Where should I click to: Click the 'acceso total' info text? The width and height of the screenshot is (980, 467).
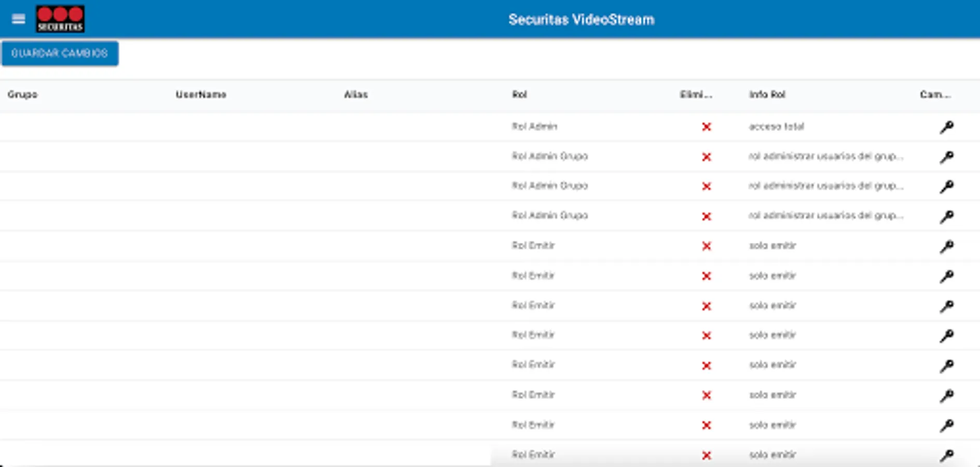coord(777,127)
